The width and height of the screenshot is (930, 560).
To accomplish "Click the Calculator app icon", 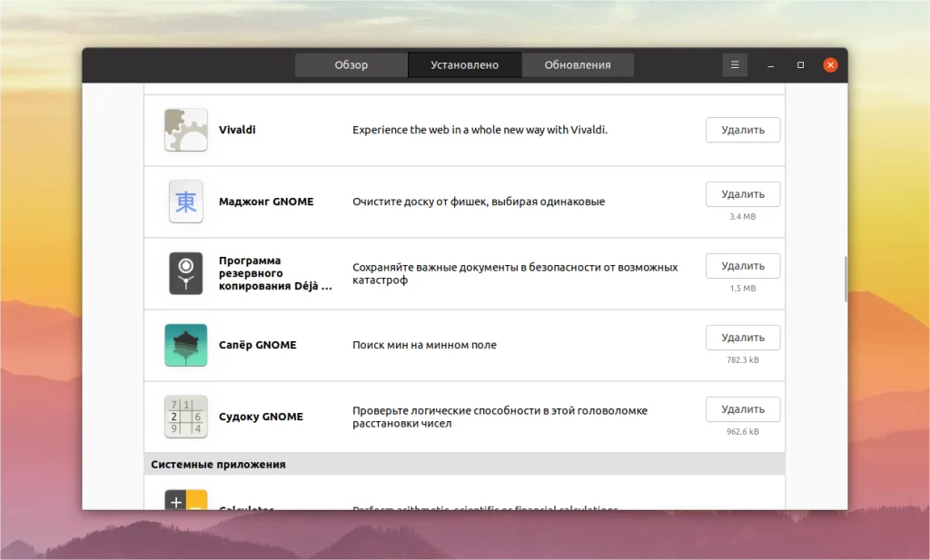I will [185, 500].
